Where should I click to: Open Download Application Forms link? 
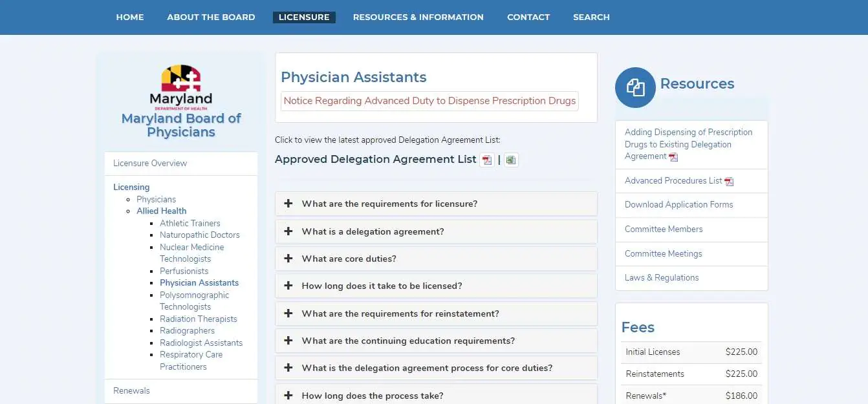(x=679, y=204)
